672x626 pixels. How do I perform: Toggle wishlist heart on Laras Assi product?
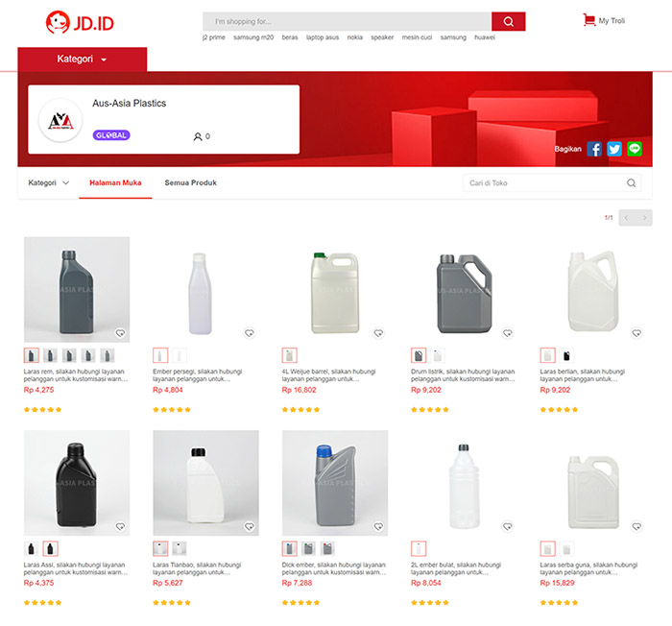coord(120,526)
